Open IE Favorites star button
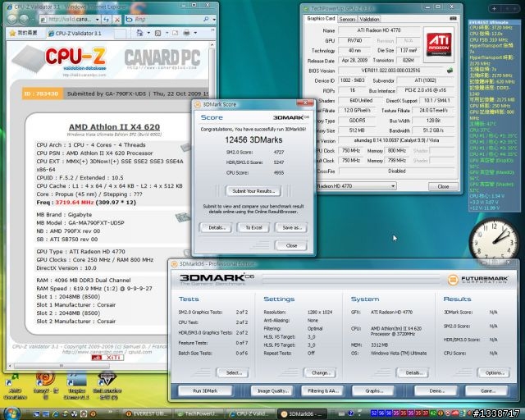 13,33
